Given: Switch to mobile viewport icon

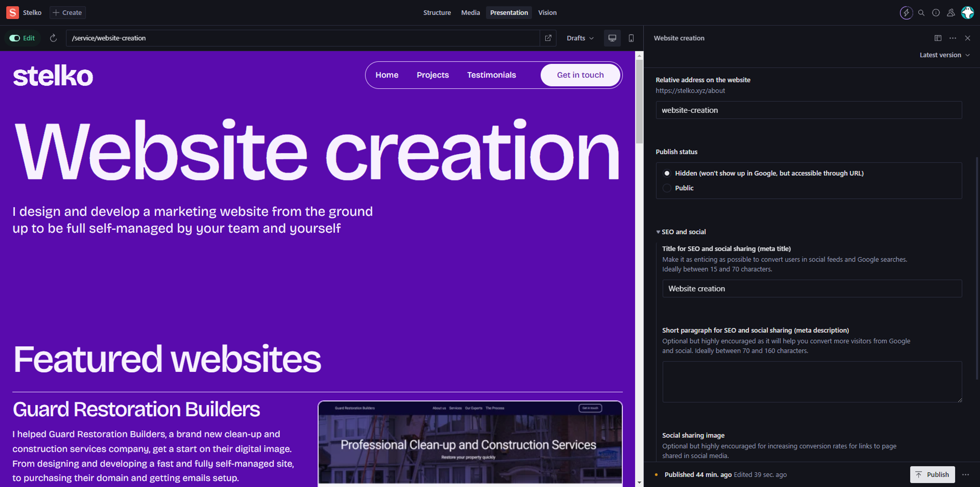Looking at the screenshot, I should pos(631,38).
